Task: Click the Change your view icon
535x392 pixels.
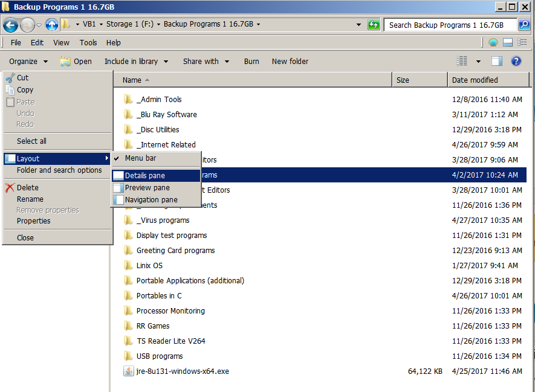Action: (462, 61)
